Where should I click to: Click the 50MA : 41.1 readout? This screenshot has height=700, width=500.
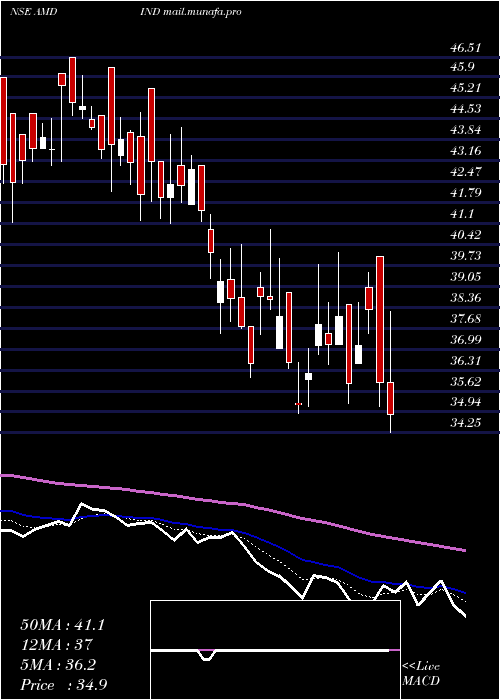(62, 625)
